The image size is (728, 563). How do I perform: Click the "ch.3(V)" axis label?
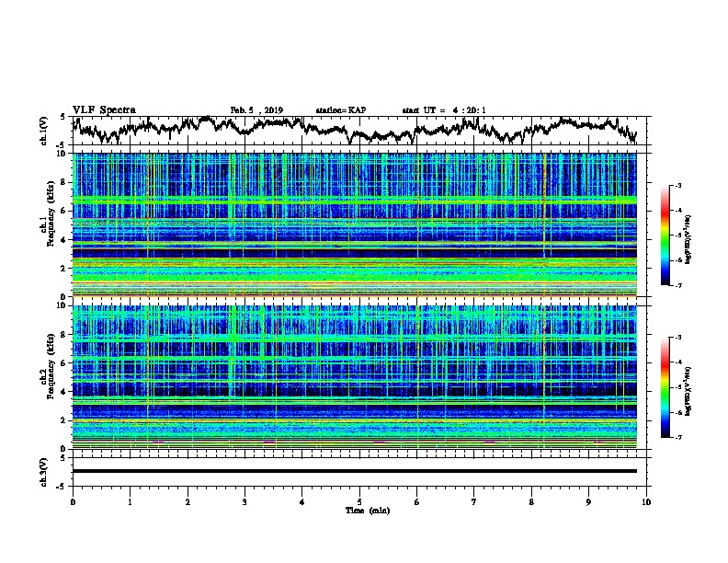tap(44, 472)
